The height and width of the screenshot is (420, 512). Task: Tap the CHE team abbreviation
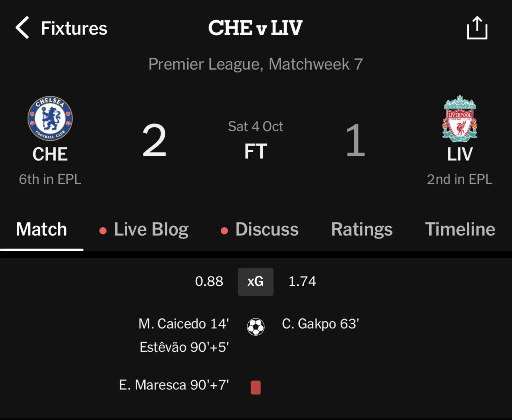coord(50,154)
